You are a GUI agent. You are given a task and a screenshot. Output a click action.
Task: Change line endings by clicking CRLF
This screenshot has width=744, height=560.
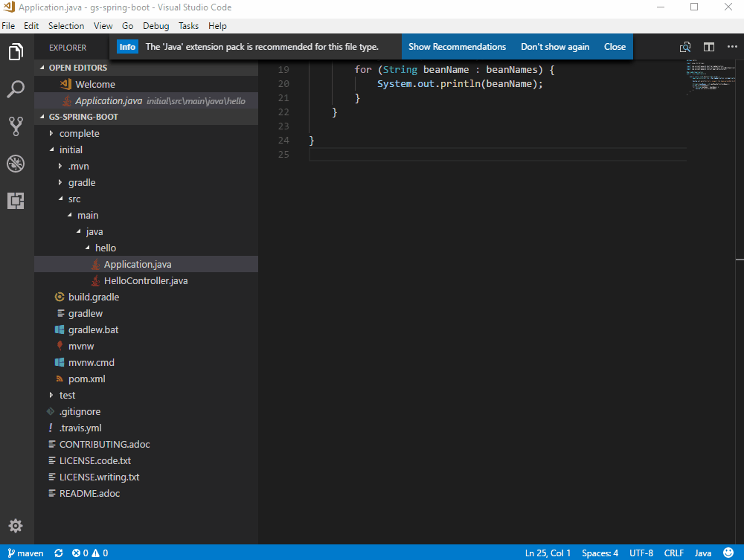point(673,553)
